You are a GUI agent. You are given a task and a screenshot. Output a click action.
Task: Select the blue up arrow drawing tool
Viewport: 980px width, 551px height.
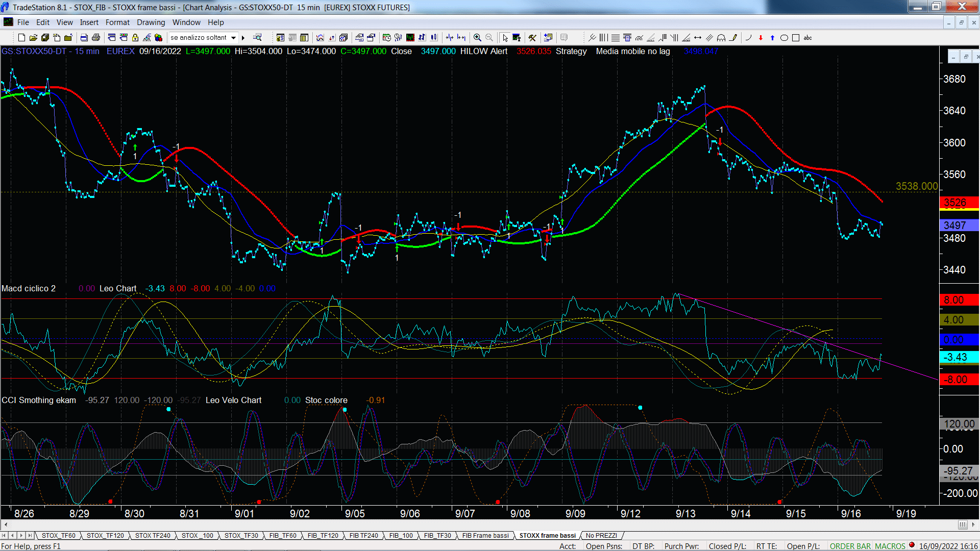click(772, 38)
